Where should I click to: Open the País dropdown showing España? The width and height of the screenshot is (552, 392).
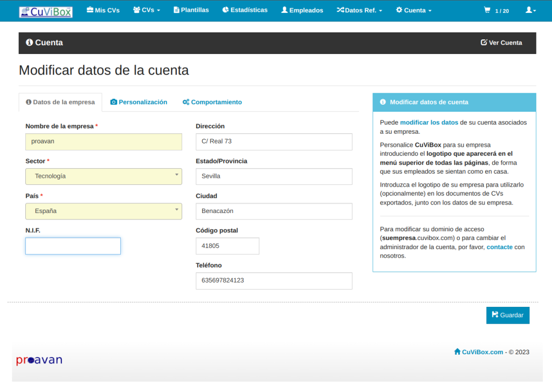tap(103, 211)
